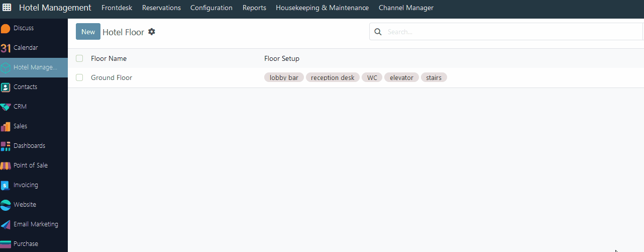Screen dimensions: 644x252
Task: Click the lobby bar tag
Action: tap(284, 77)
